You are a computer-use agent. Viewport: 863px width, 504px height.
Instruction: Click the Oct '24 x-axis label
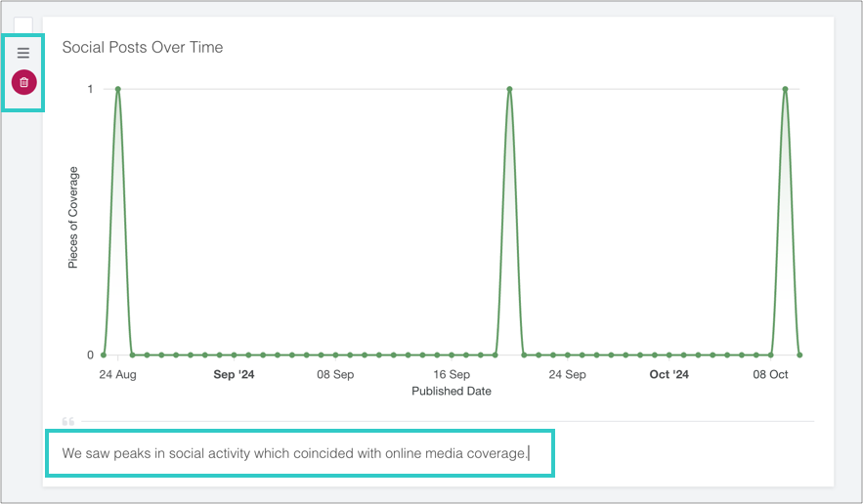669,375
